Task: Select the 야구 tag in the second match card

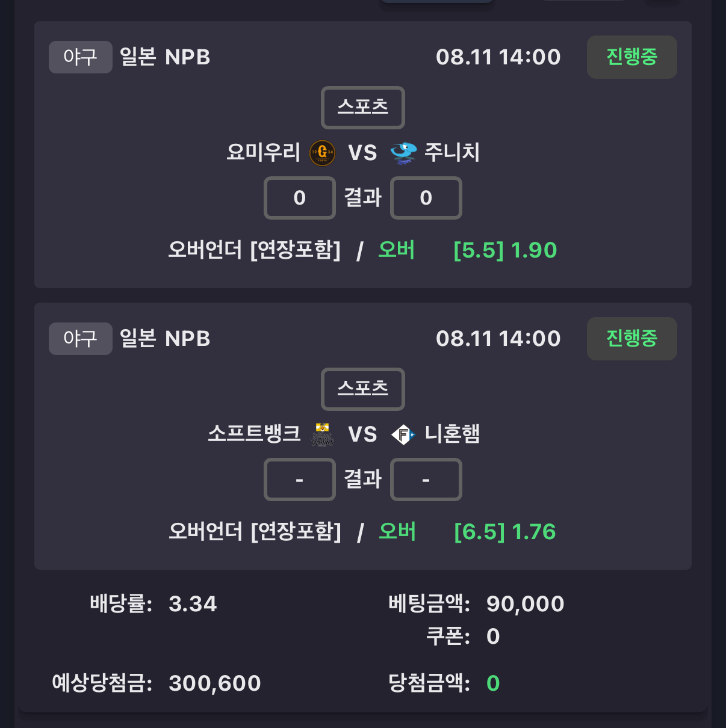Action: 81,339
